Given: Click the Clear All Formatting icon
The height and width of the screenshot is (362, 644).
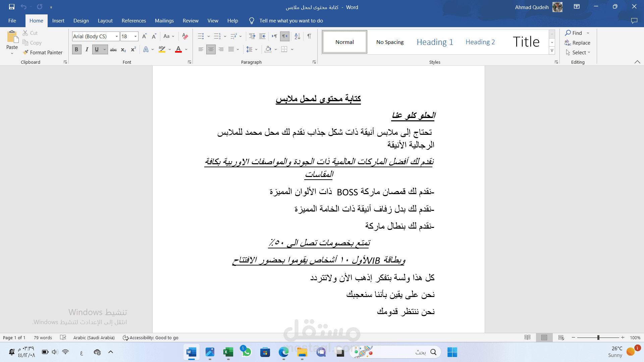Looking at the screenshot, I should pos(185,36).
